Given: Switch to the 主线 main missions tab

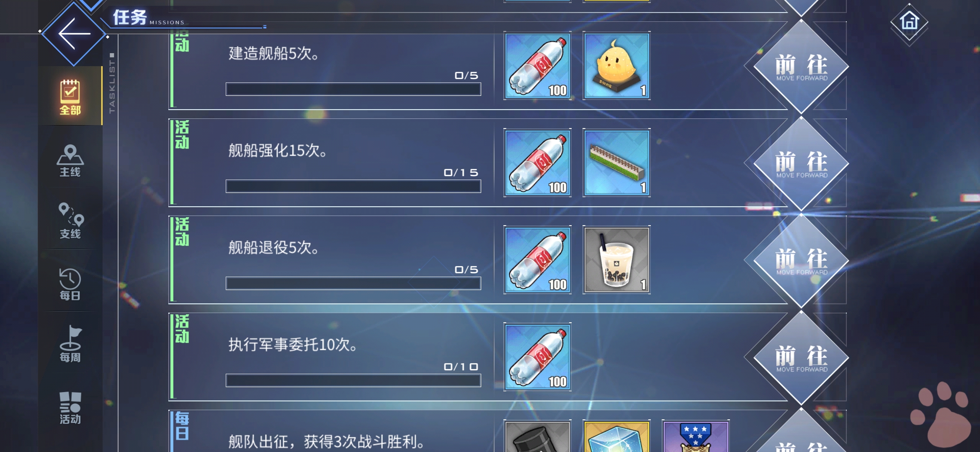Looking at the screenshot, I should [70, 160].
